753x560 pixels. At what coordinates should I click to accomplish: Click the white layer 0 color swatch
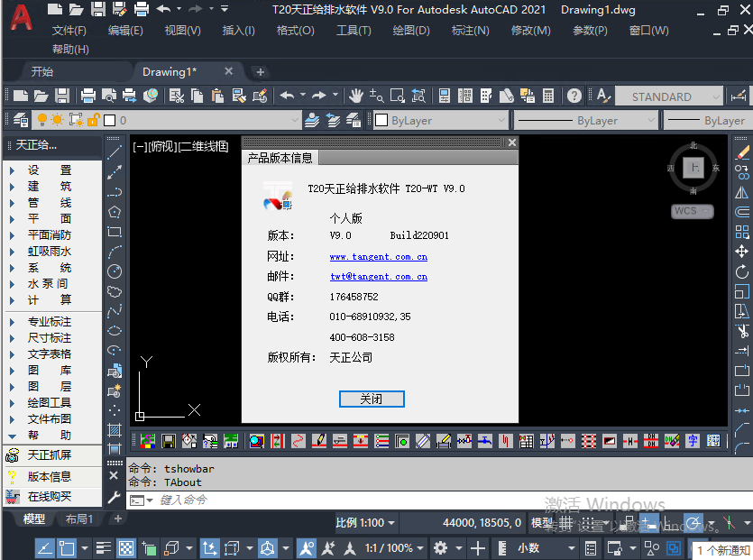pyautogui.click(x=110, y=120)
